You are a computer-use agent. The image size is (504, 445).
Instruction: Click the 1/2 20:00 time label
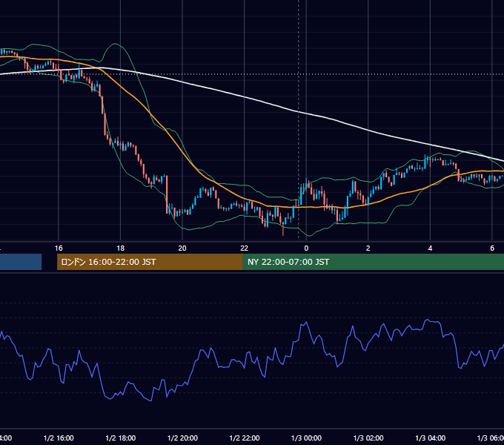point(182,438)
